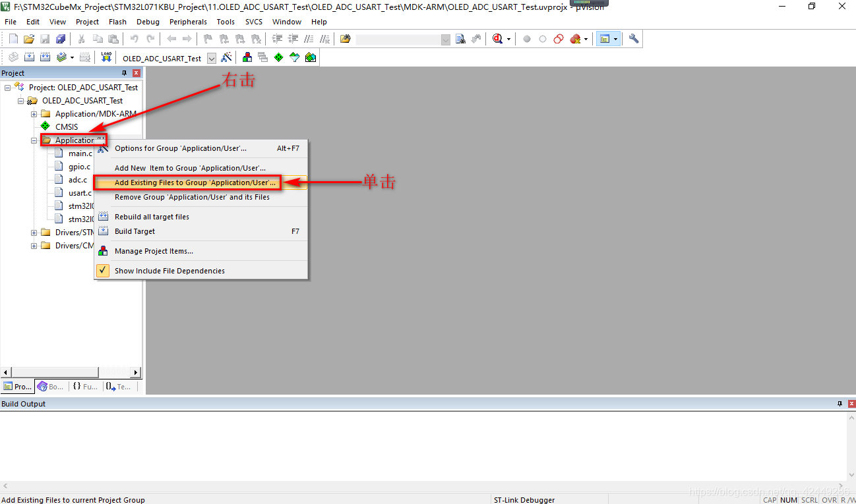
Task: Click the ST-Link Debugger status bar text
Action: tap(524, 500)
